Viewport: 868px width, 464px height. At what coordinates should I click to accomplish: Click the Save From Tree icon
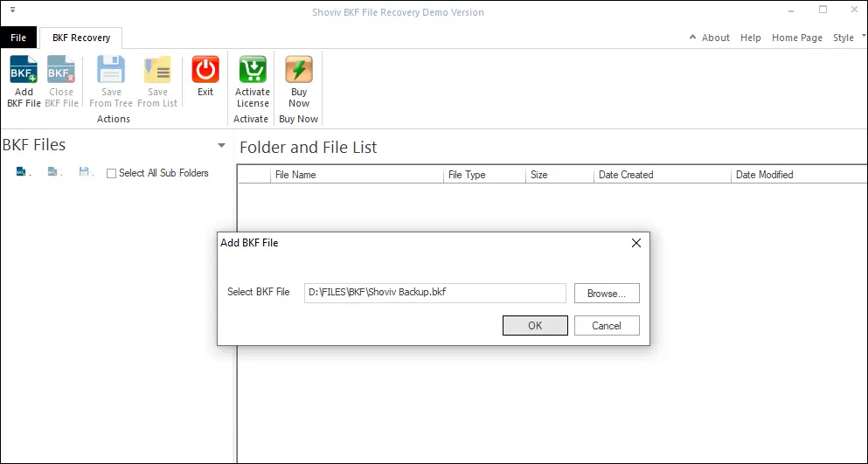[x=111, y=69]
